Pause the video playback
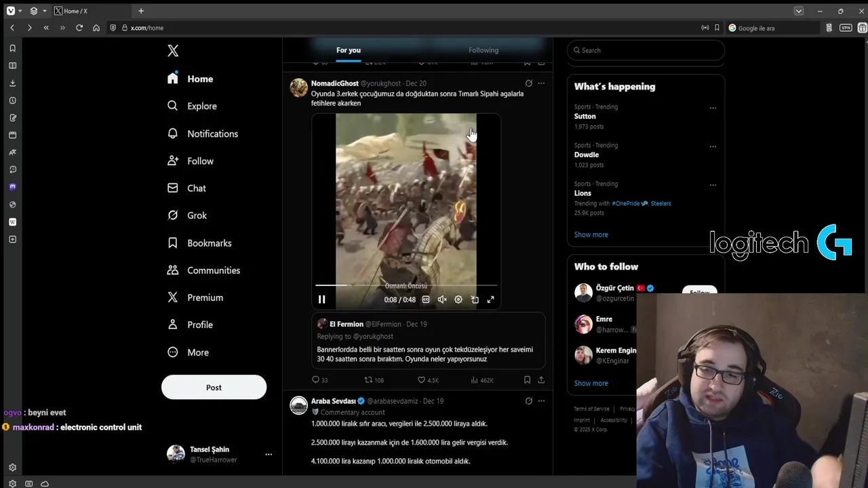 (322, 300)
